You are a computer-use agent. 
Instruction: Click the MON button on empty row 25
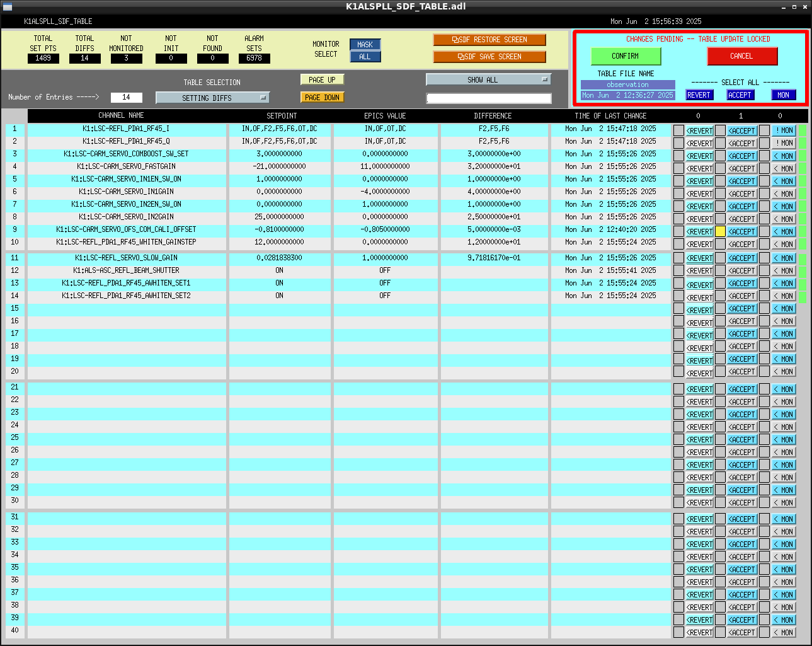(784, 440)
